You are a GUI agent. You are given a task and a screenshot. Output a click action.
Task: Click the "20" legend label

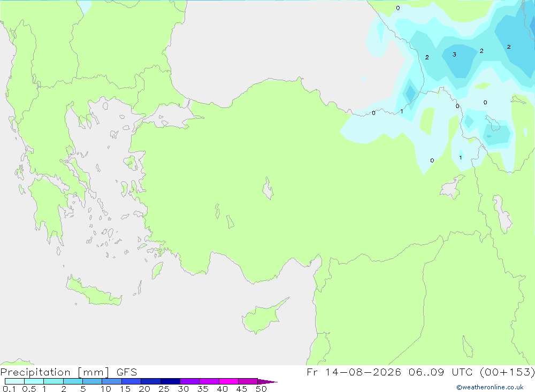pos(144,389)
